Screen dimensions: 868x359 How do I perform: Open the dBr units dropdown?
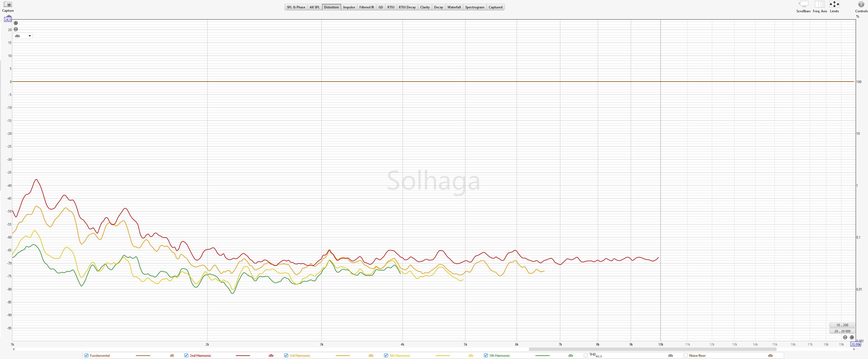[x=23, y=36]
